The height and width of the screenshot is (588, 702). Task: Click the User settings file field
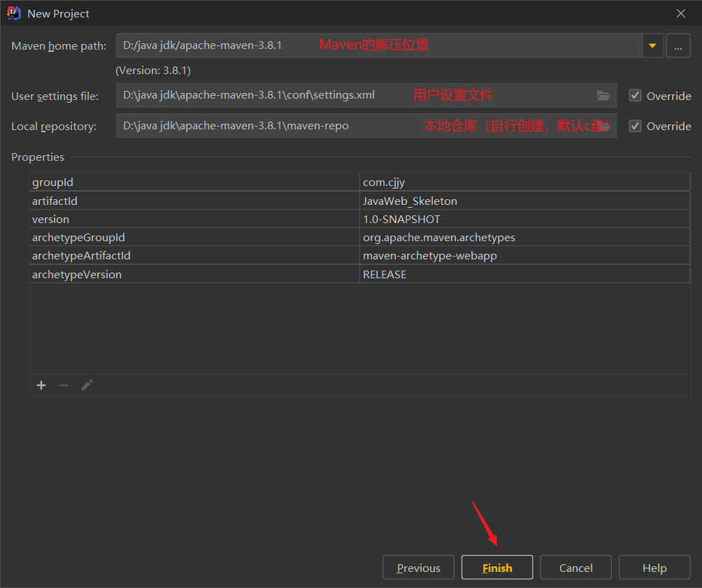[366, 95]
